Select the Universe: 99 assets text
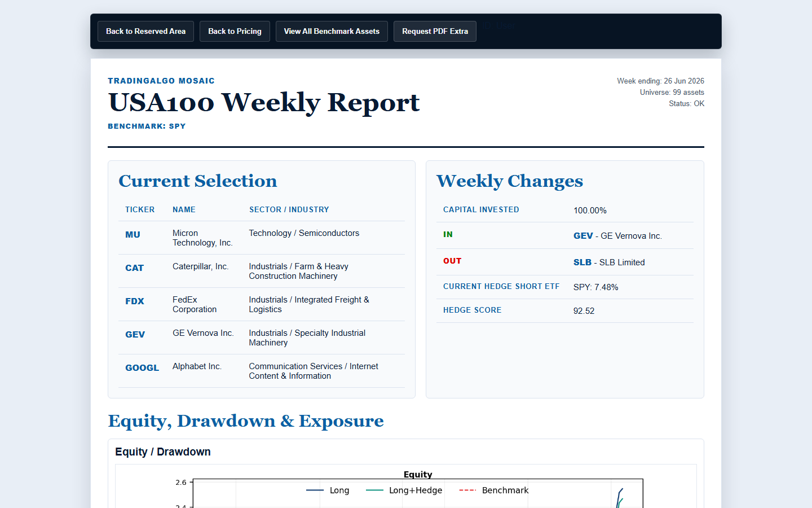Viewport: 812px width, 508px height. (x=672, y=92)
